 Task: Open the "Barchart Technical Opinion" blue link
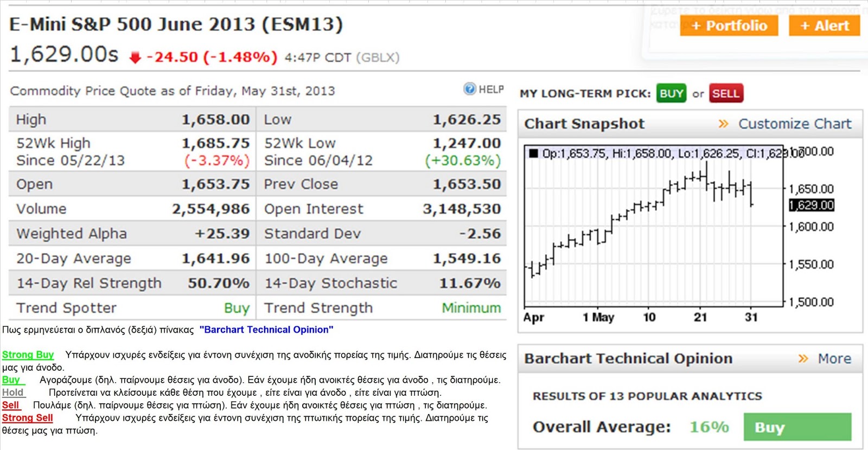pos(266,330)
